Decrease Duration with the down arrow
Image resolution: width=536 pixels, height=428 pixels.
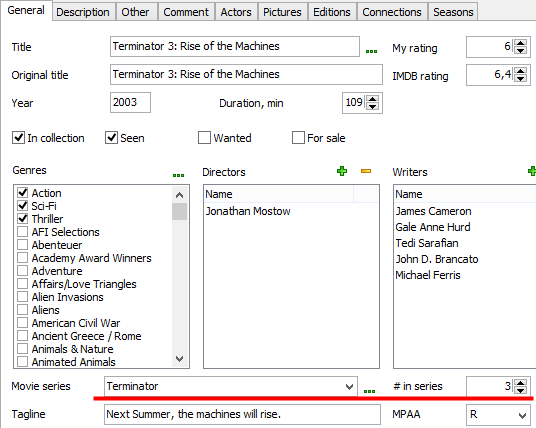[x=373, y=107]
